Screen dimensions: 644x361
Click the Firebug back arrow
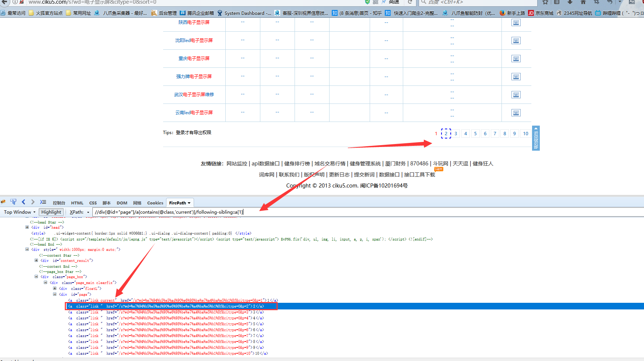click(x=24, y=202)
